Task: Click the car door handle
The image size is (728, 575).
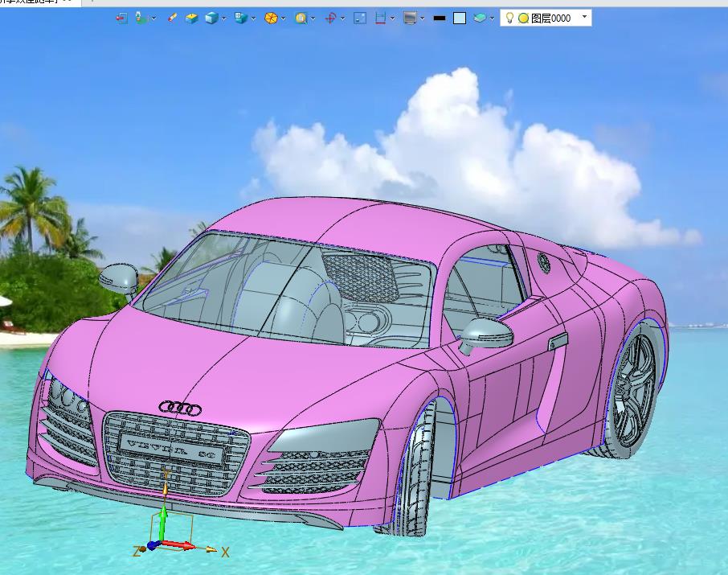Action: [558, 341]
